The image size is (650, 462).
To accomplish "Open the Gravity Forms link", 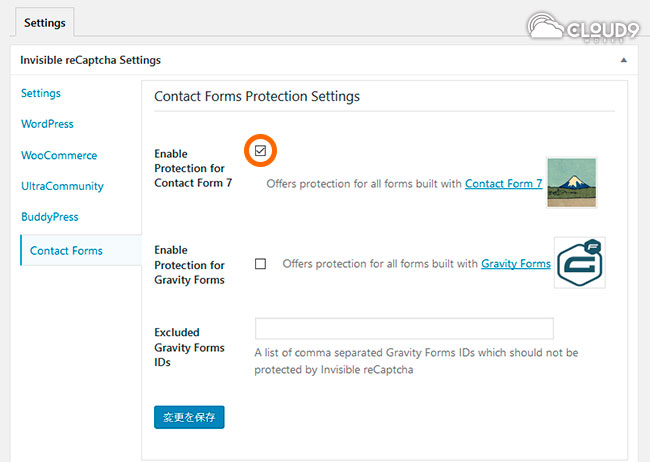I will (516, 264).
